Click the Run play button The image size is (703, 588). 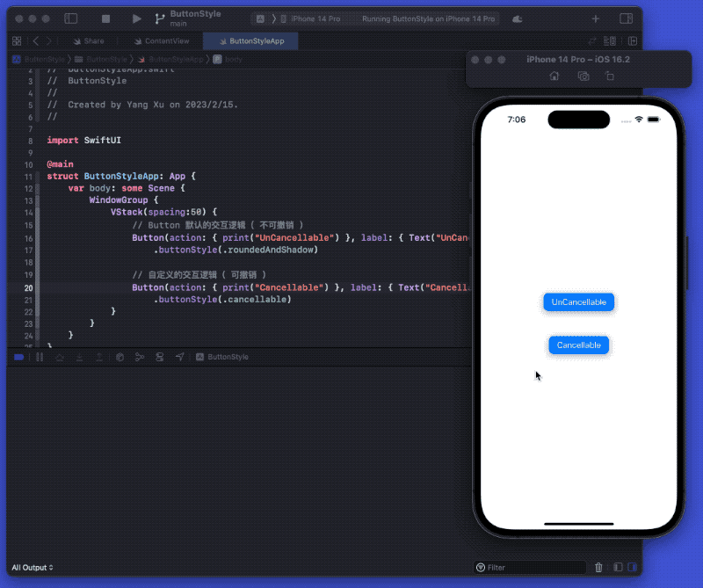[137, 18]
